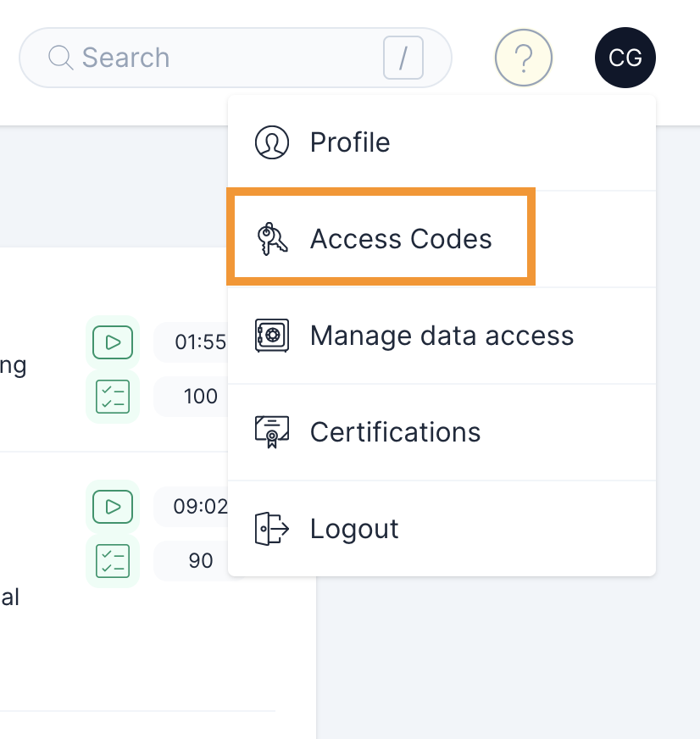Viewport: 700px width, 739px height.
Task: Select the quiz checklist icon above score 100
Action: pyautogui.click(x=113, y=396)
